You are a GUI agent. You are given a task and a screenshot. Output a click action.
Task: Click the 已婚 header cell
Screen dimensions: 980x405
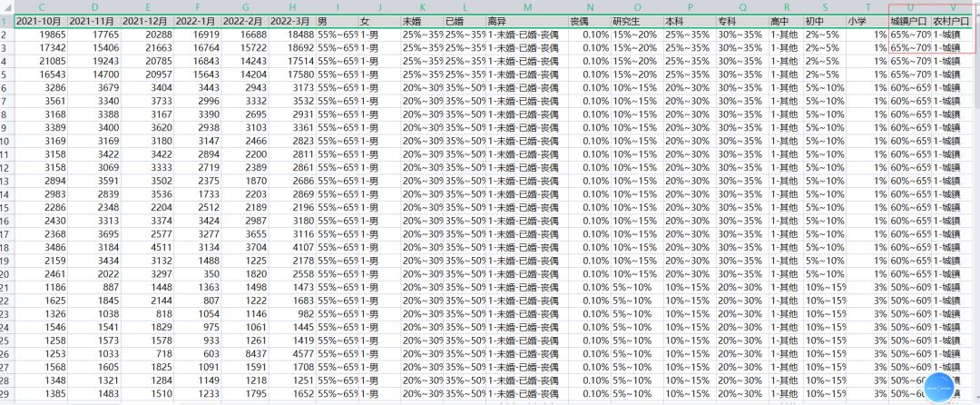(x=465, y=22)
